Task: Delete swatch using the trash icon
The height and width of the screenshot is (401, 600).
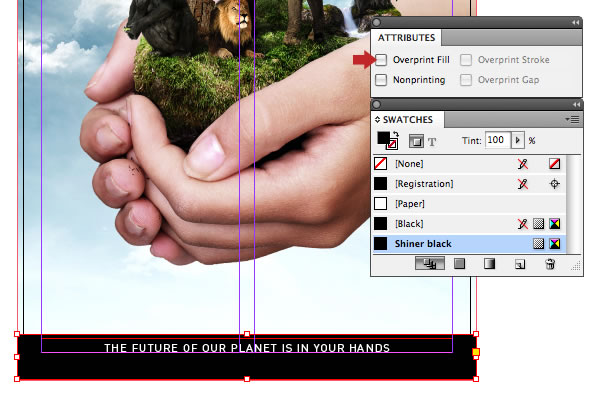Action: (x=550, y=264)
